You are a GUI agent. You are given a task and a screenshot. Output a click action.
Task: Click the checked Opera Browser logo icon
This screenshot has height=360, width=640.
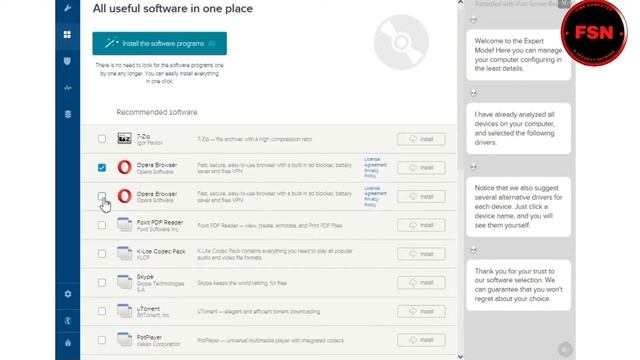(x=124, y=167)
